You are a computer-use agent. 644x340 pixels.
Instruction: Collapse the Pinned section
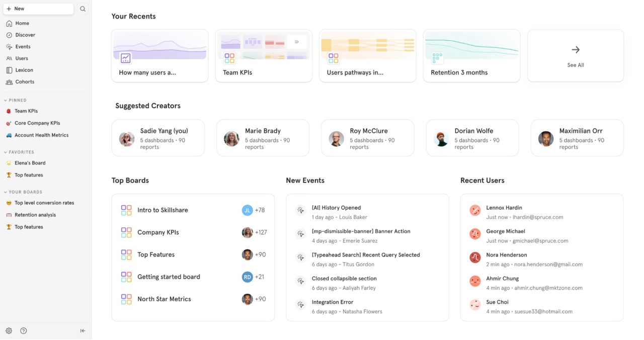[6, 101]
